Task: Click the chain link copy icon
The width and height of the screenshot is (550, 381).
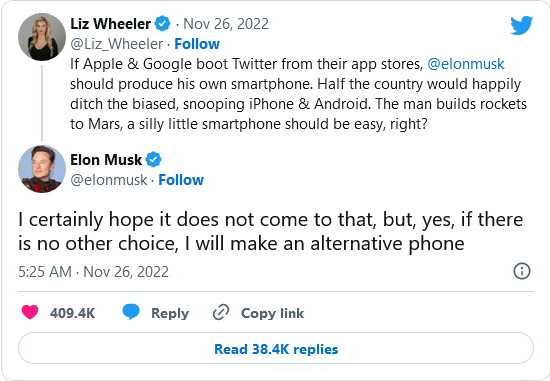Action: (x=221, y=312)
